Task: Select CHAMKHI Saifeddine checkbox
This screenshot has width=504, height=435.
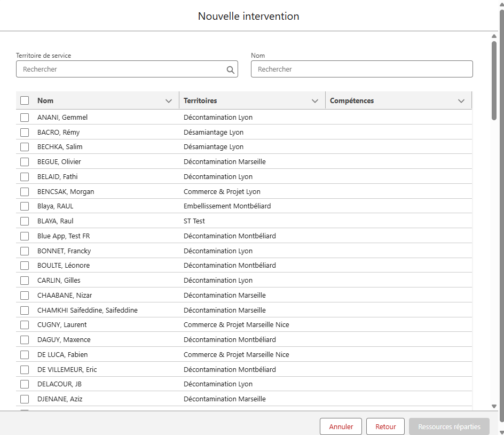Action: (25, 310)
